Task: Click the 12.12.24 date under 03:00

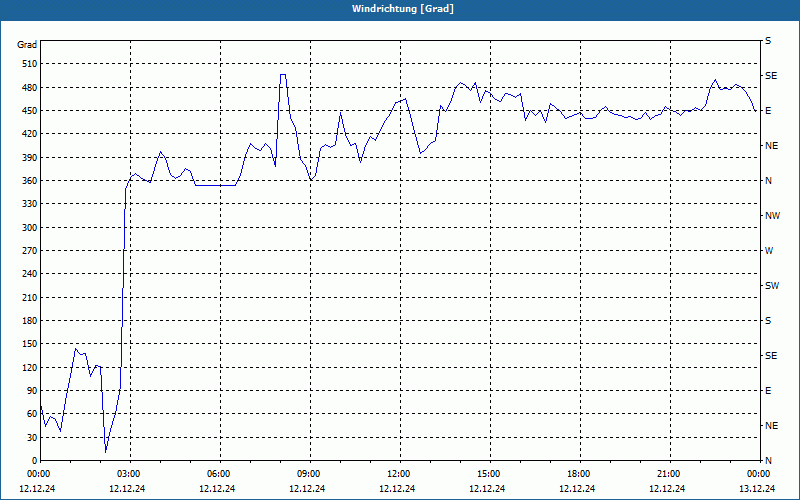Action: pos(127,488)
